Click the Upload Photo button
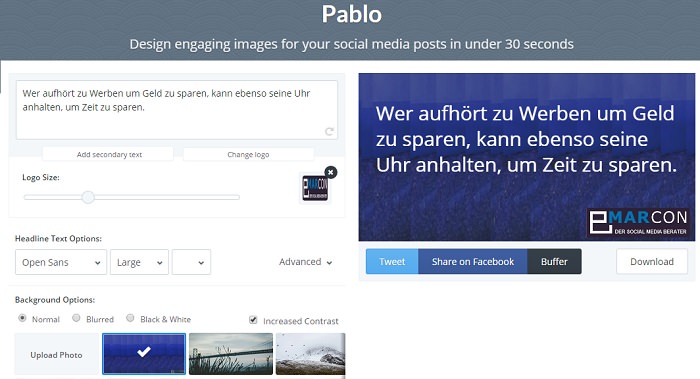 (56, 354)
